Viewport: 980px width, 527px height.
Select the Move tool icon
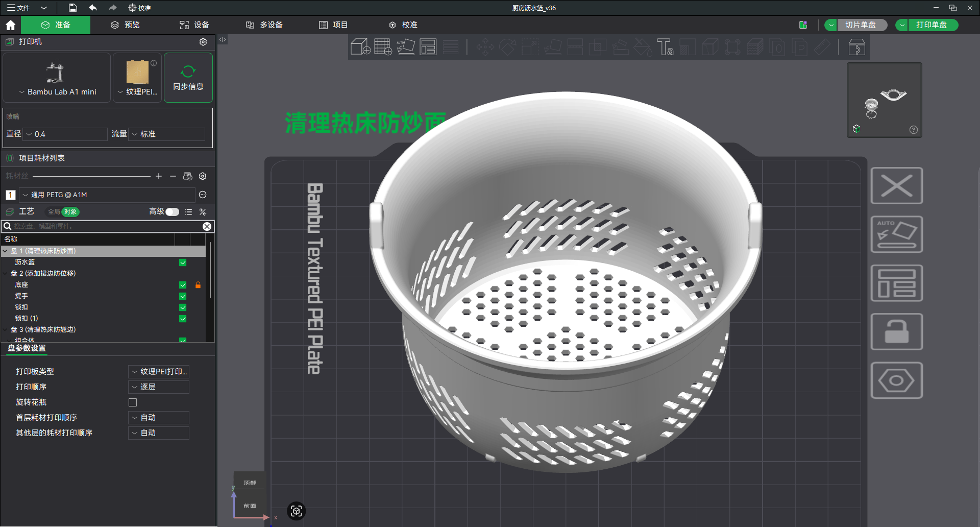tap(485, 47)
